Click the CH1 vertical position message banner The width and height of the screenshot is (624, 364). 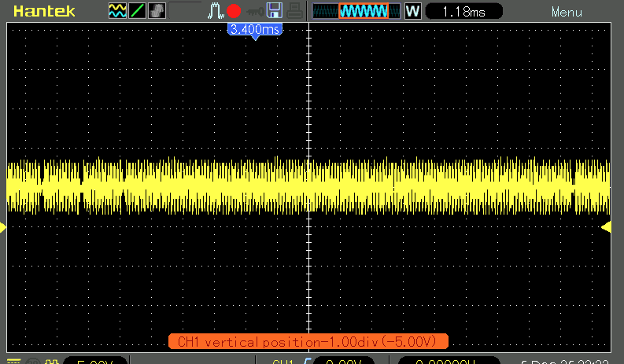pyautogui.click(x=308, y=341)
